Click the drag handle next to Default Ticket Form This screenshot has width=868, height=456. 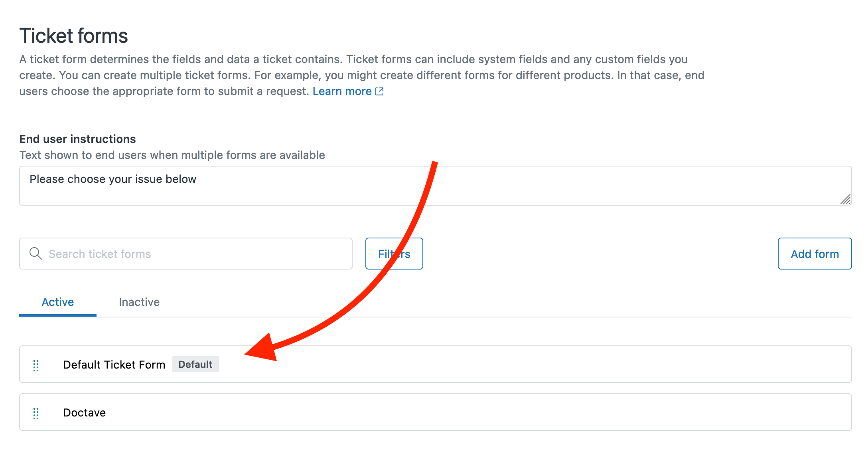point(36,365)
